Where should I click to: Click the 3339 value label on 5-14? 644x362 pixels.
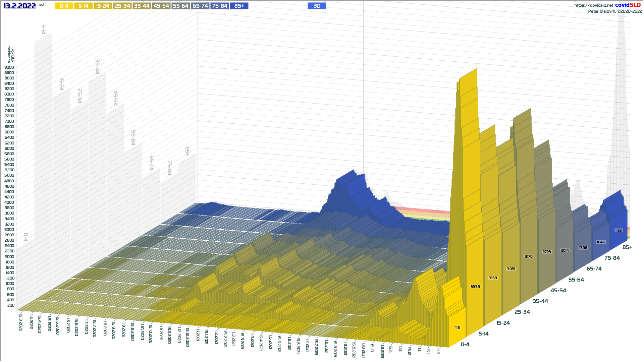tap(475, 287)
